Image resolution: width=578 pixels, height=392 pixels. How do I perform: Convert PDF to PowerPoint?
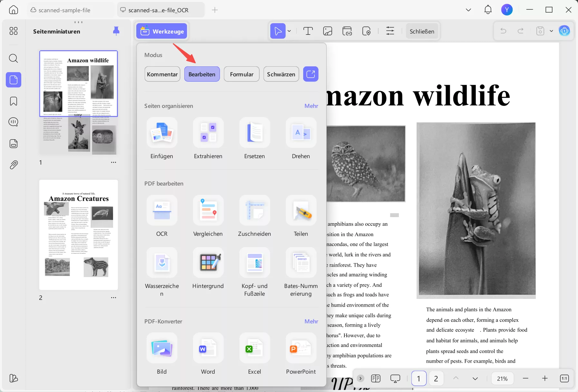[x=301, y=354]
